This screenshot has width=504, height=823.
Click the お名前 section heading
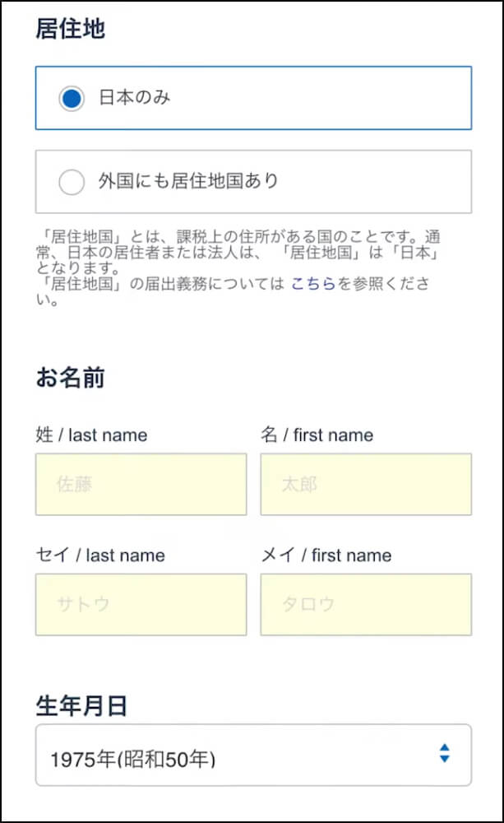70,378
